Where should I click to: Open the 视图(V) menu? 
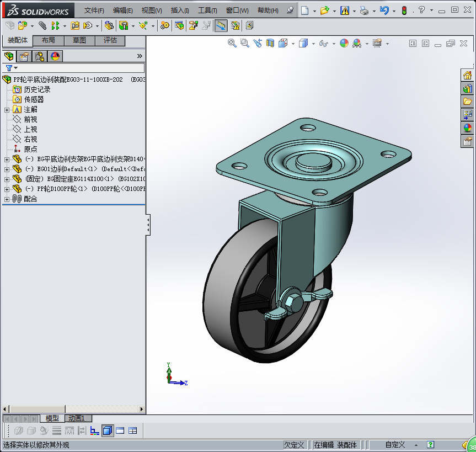tap(152, 10)
